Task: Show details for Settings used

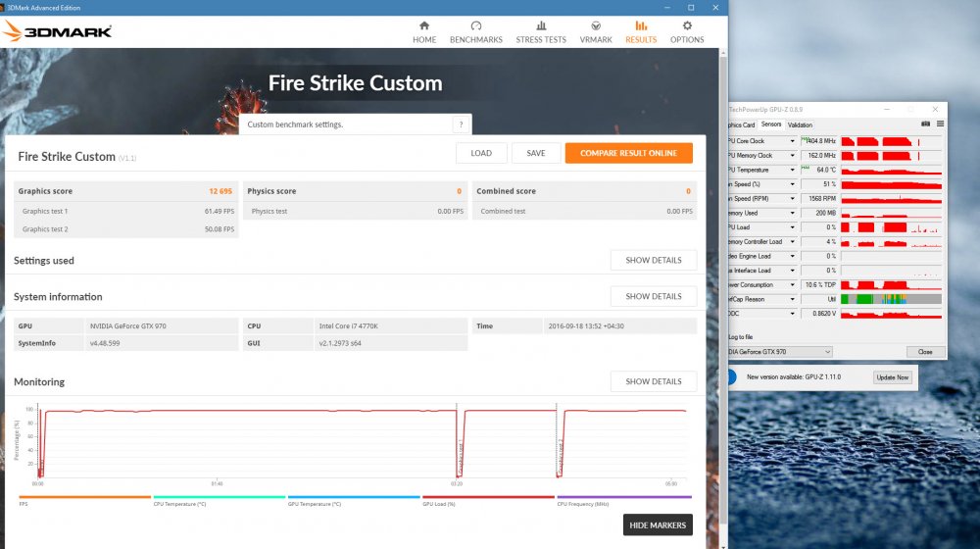Action: pyautogui.click(x=653, y=260)
